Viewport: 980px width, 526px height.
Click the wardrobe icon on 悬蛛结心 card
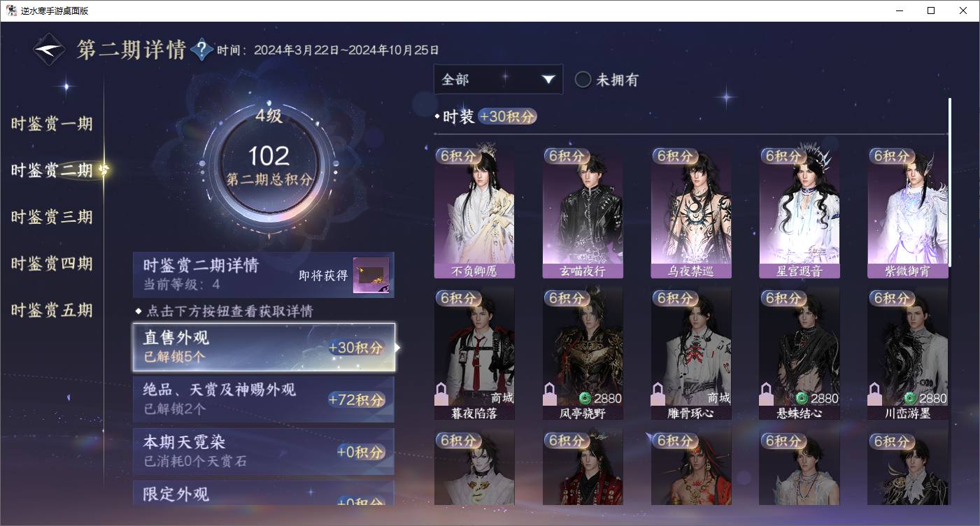point(767,395)
